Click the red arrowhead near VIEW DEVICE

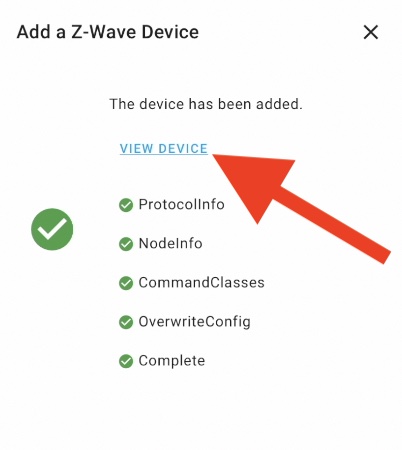258,182
